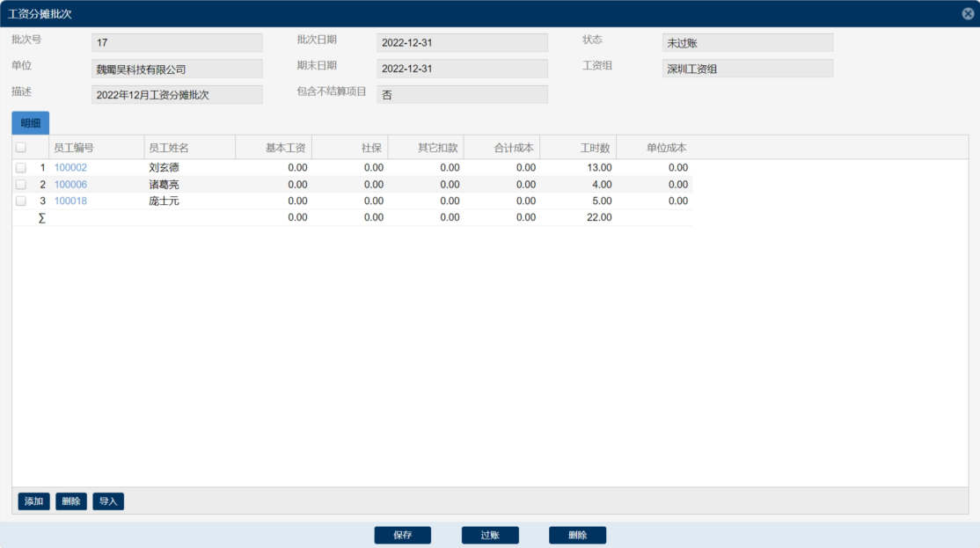Post the batch using 过账

pyautogui.click(x=490, y=535)
